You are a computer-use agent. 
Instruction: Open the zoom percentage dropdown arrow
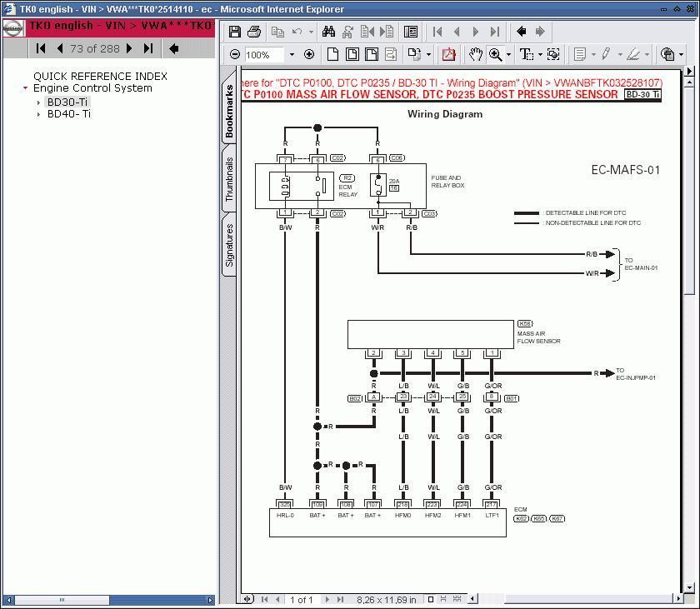292,55
